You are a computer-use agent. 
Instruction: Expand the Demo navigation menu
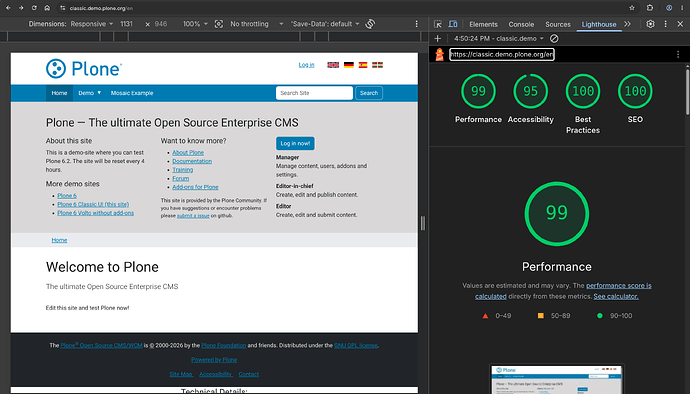[x=89, y=93]
